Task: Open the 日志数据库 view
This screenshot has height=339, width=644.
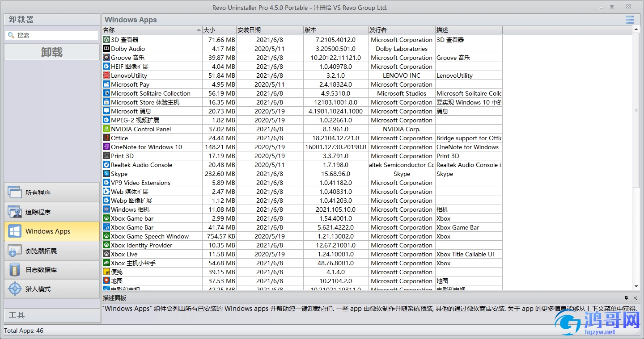Action: pyautogui.click(x=52, y=270)
